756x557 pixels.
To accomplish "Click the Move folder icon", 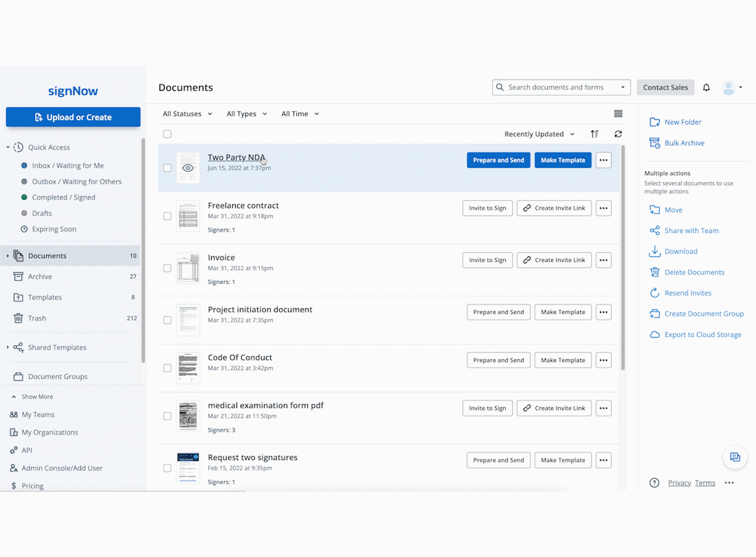I will coord(654,210).
